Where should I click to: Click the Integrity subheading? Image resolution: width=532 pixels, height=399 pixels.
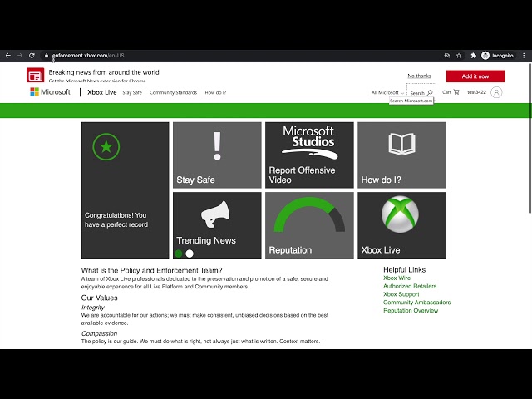coord(92,308)
